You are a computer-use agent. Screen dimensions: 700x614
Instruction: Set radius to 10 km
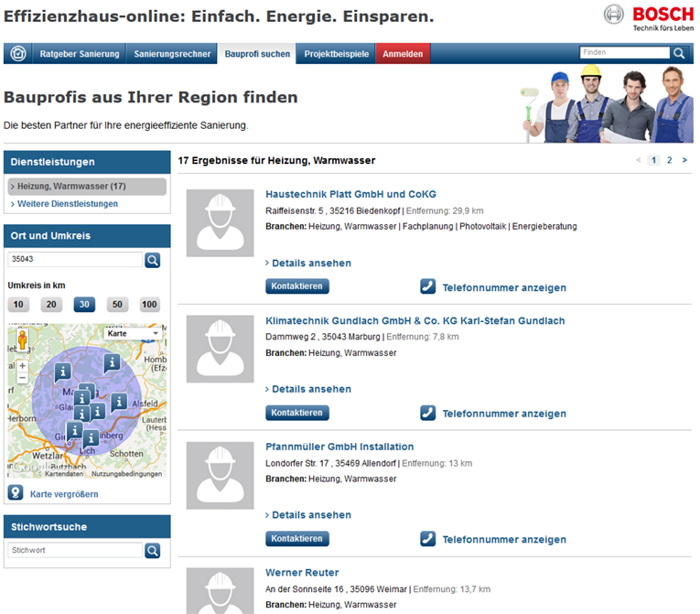point(18,305)
